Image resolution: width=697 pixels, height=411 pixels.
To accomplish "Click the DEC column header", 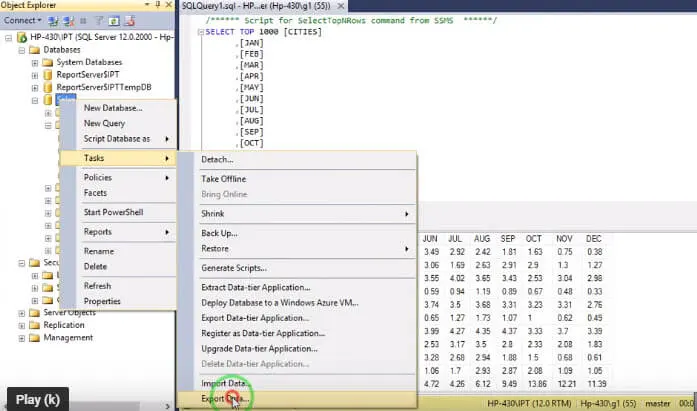I will pos(593,239).
